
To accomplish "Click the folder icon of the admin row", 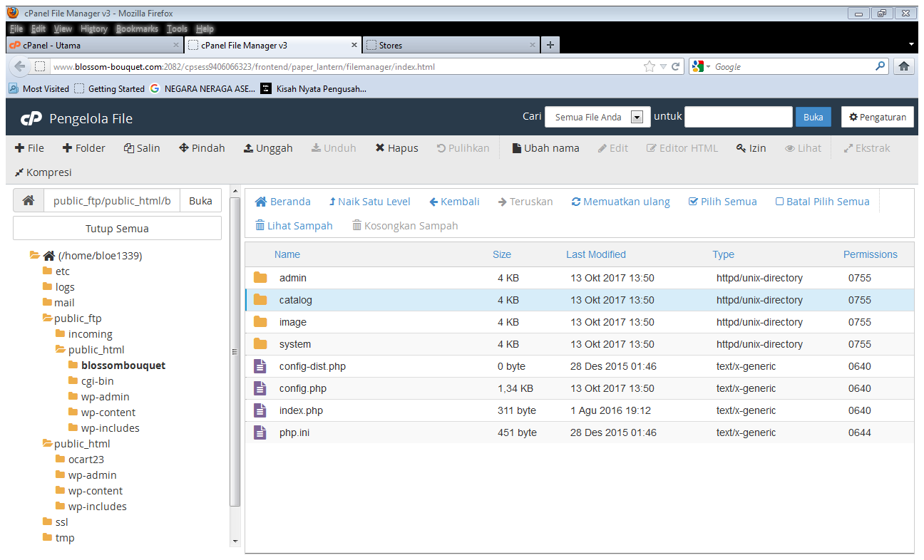I will pyautogui.click(x=260, y=278).
